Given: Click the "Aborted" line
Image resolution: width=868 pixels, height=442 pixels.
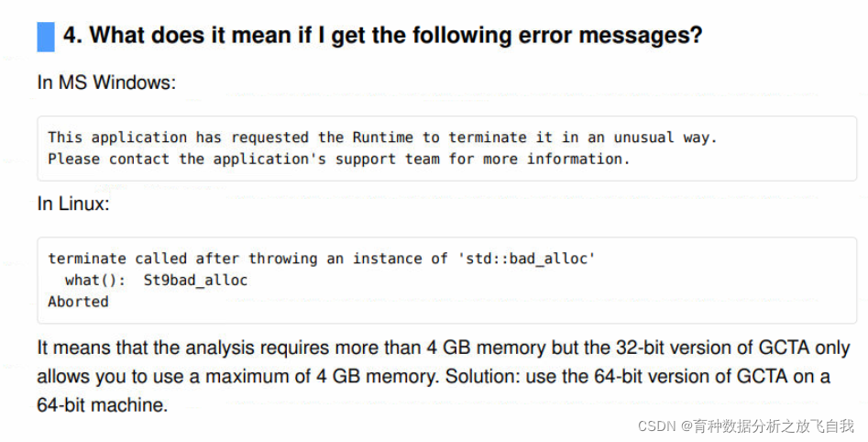Looking at the screenshot, I should click(x=78, y=302).
